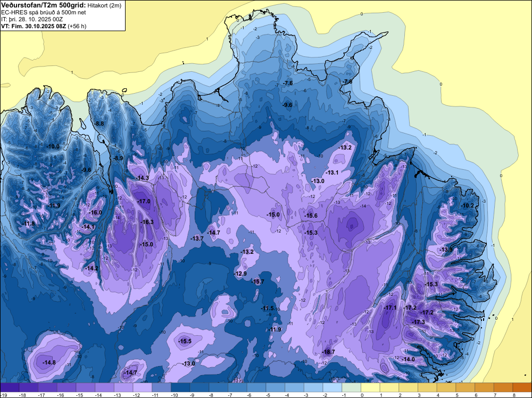
Task: Click the -14.1 temperature value
Action: point(88,227)
